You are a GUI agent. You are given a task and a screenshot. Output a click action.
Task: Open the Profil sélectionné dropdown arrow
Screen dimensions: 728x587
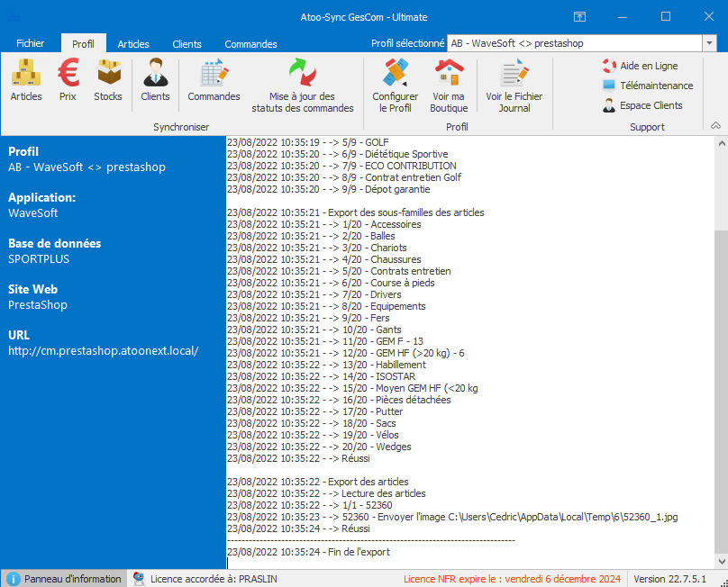[709, 43]
